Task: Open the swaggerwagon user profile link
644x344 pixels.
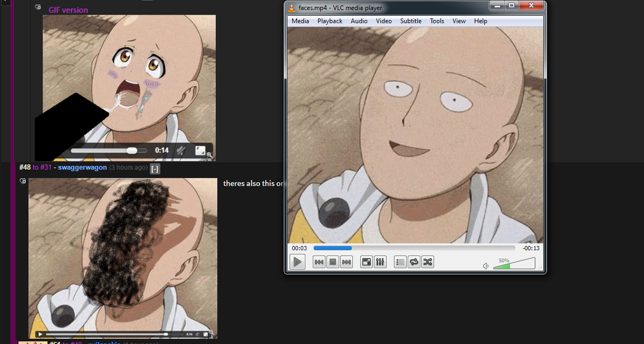Action: pyautogui.click(x=82, y=168)
